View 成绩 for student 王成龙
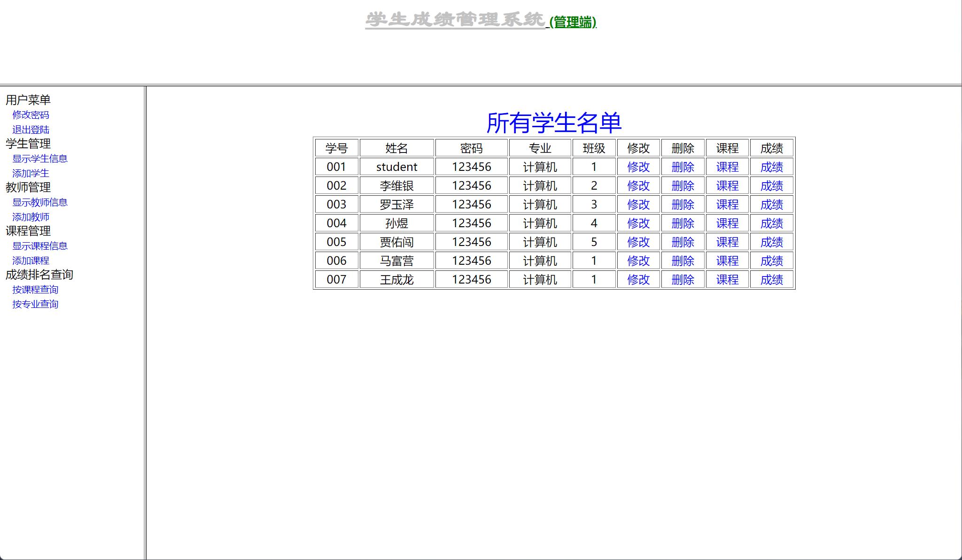962x560 pixels. tap(772, 280)
